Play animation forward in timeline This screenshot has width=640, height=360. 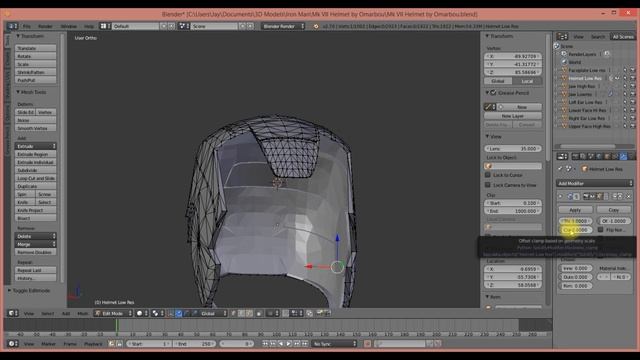click(289, 344)
